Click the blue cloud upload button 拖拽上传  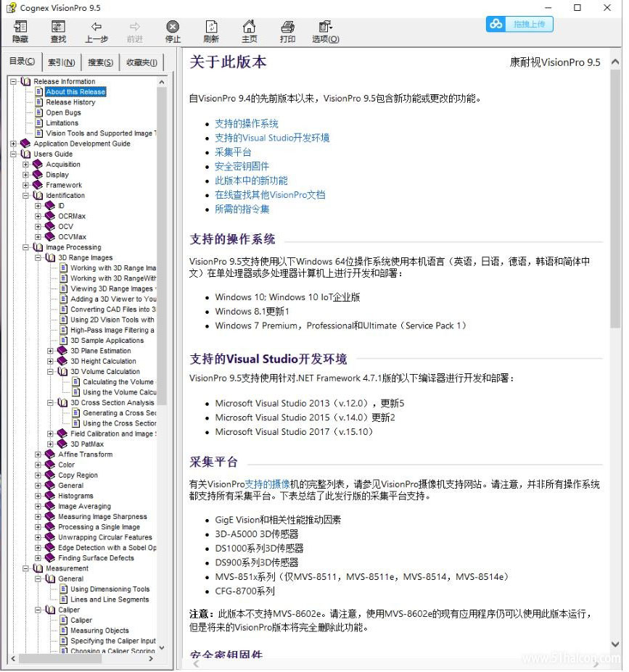pos(519,24)
